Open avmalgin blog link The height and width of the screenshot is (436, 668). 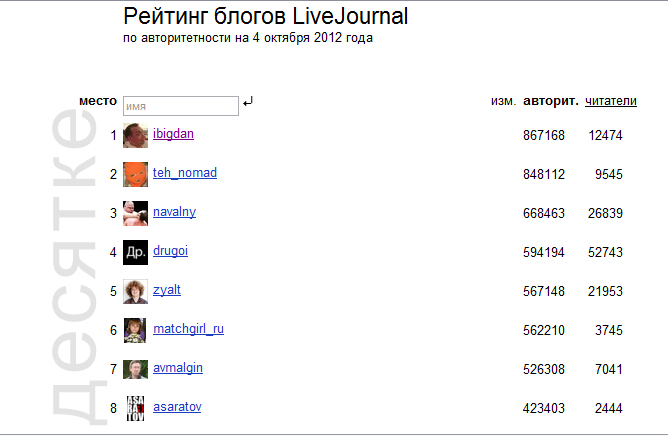(178, 368)
